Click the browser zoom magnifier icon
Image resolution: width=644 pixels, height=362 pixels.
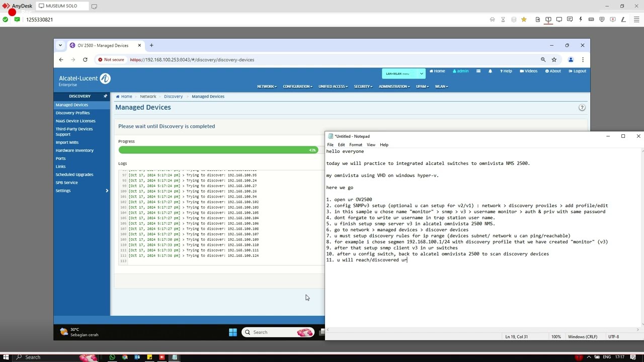click(543, 59)
